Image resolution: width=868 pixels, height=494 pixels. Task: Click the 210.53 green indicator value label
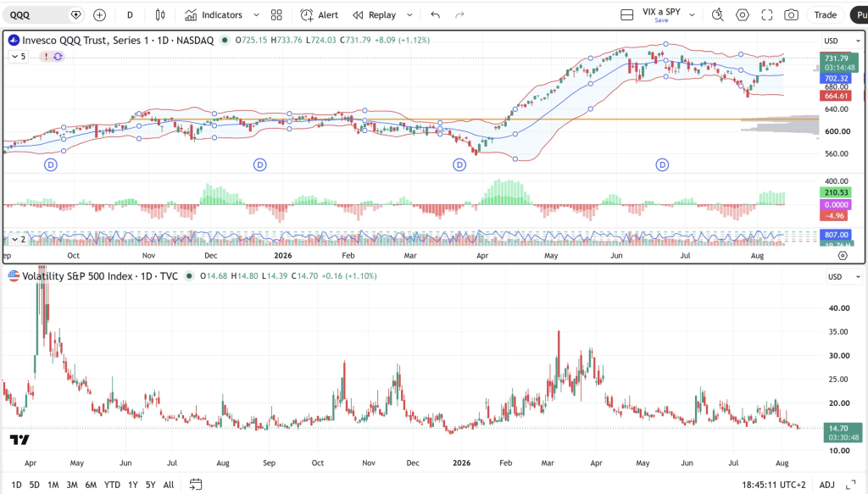835,192
